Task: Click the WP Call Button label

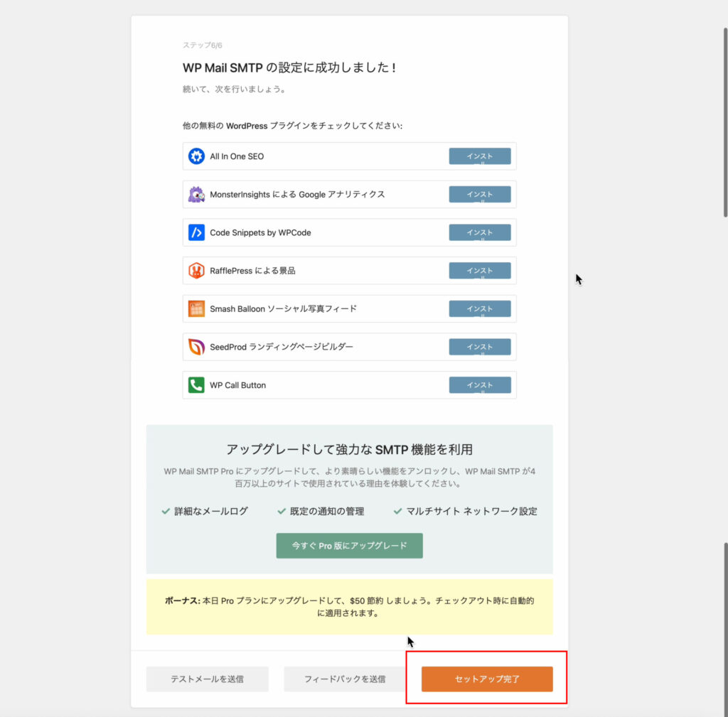Action: (237, 385)
